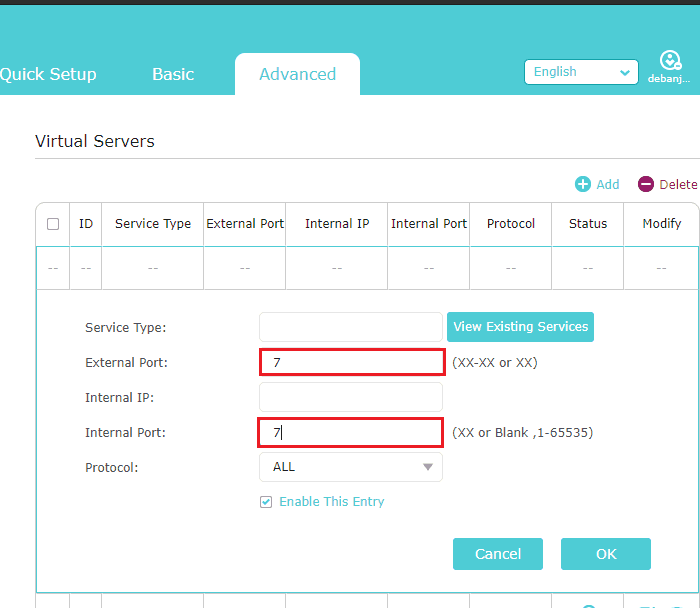Click View Existing Services button
The width and height of the screenshot is (700, 608).
click(x=521, y=327)
